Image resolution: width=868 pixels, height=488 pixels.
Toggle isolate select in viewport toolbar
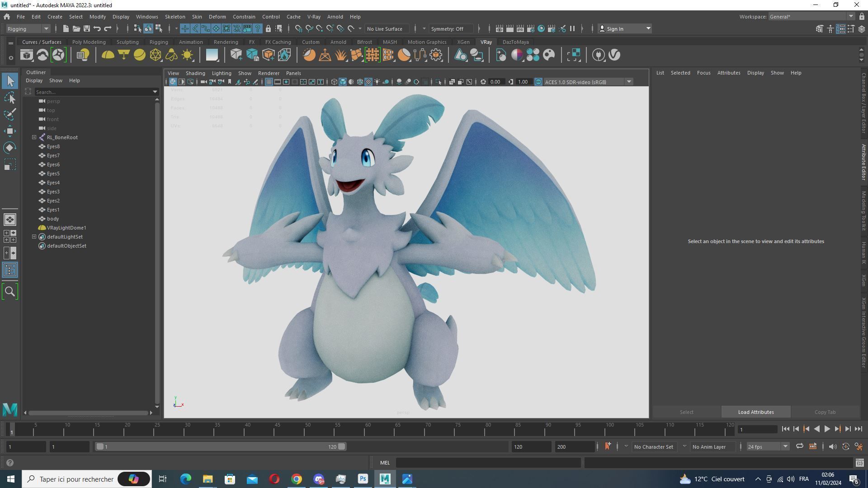point(439,82)
